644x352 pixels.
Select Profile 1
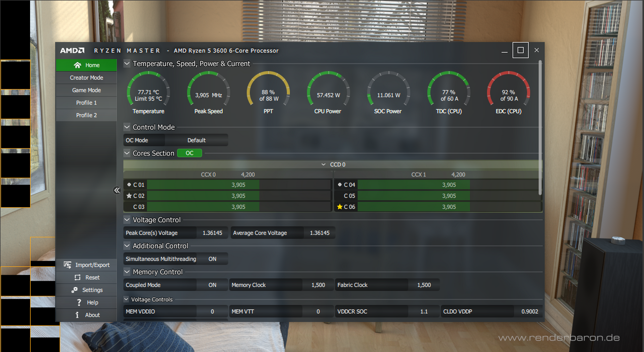(86, 103)
